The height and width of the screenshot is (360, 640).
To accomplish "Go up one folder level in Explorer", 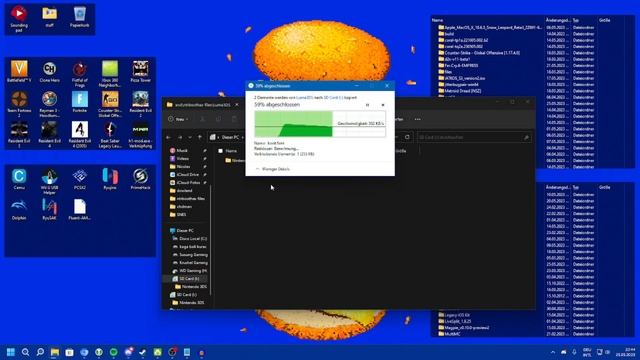I will pyautogui.click(x=200, y=137).
